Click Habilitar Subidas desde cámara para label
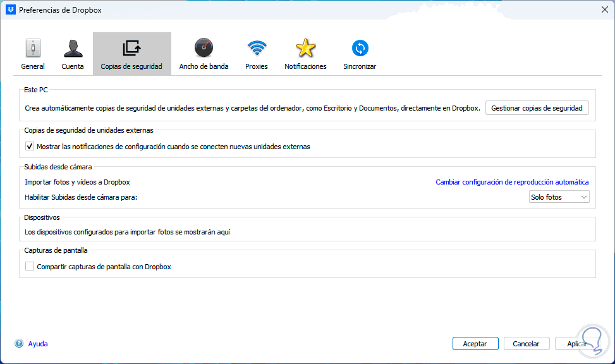Viewport: 615px width, 364px height. pyautogui.click(x=81, y=197)
